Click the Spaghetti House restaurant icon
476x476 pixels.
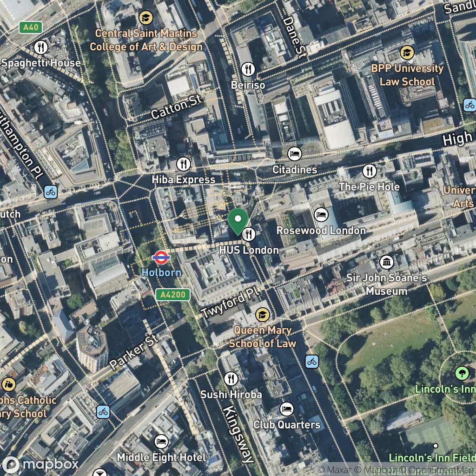[41, 47]
